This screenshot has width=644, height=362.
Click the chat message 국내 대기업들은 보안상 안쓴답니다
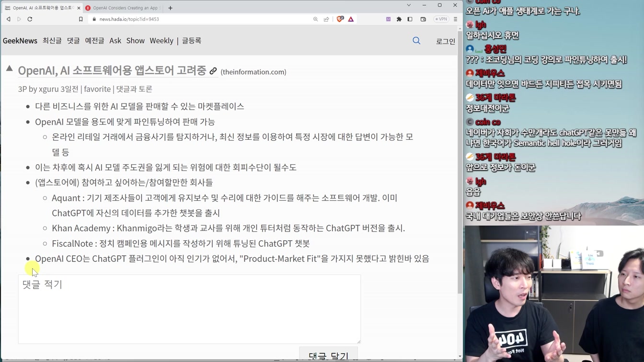[x=524, y=216]
